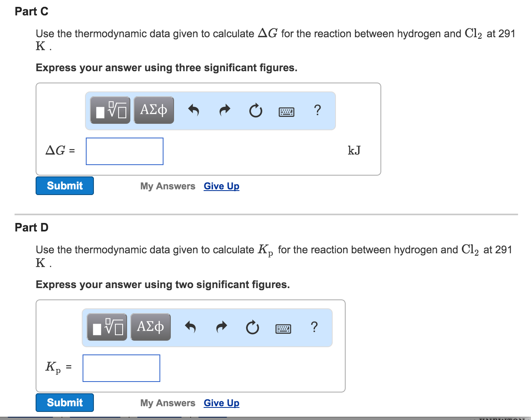The height and width of the screenshot is (420, 531).
Task: Open Give Up for Part C
Action: [x=221, y=186]
